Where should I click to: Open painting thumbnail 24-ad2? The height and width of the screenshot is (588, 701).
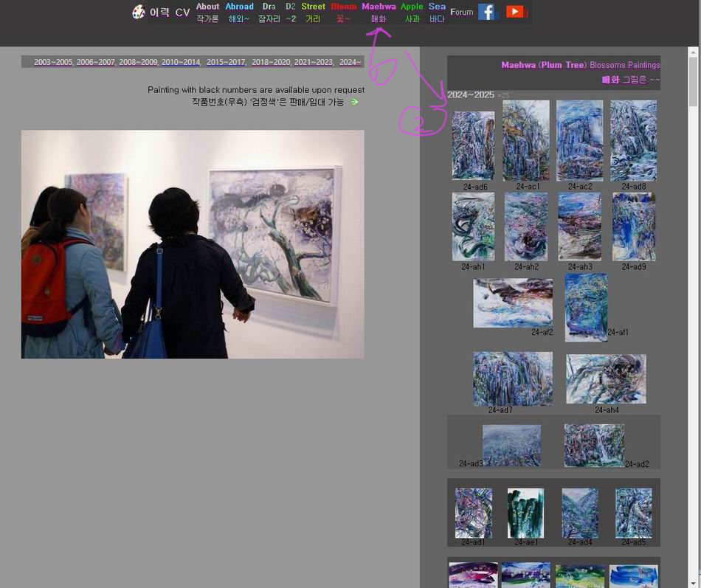click(594, 446)
